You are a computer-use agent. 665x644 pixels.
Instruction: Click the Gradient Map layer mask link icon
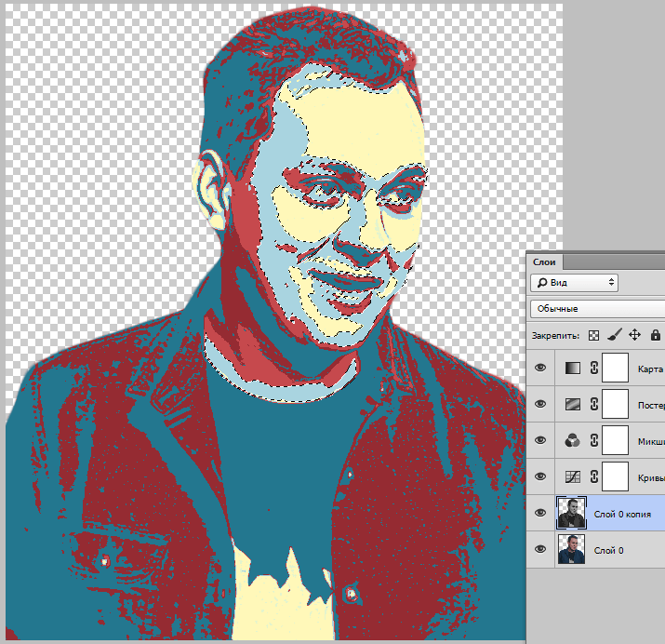coord(594,368)
